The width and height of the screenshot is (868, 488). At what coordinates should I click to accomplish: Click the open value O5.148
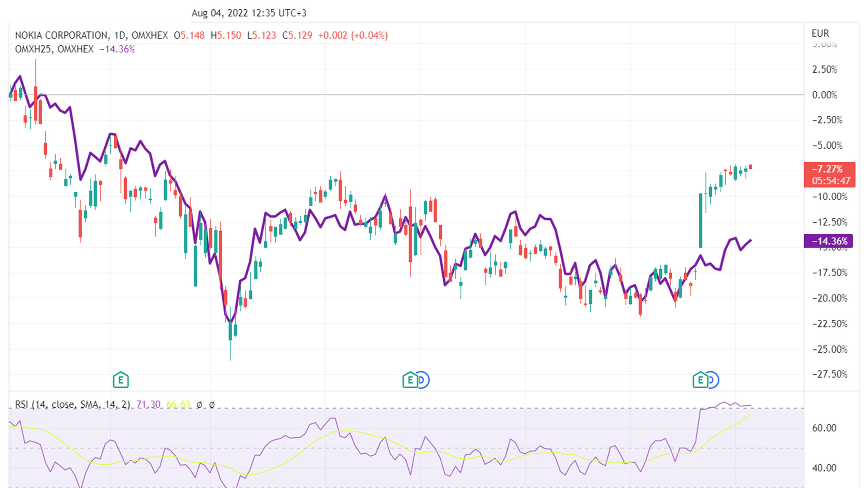coord(189,35)
